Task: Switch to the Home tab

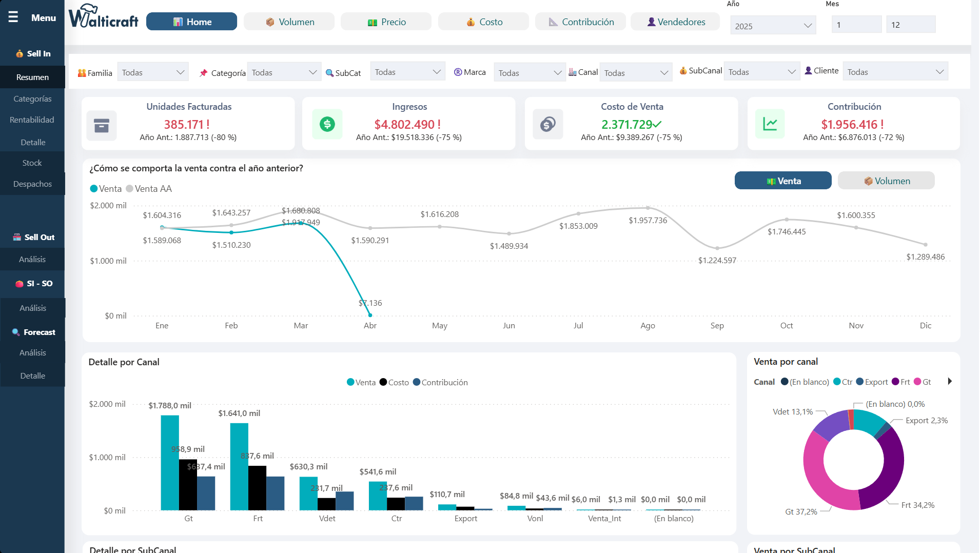Action: (x=191, y=22)
